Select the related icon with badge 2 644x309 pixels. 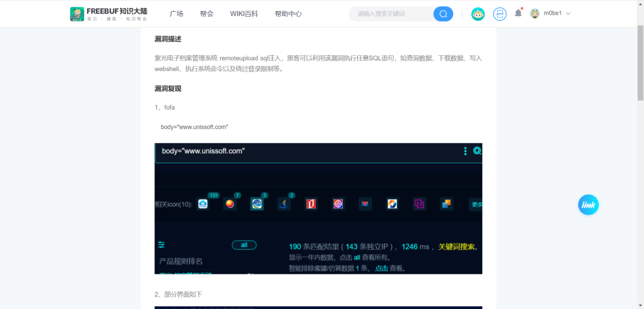[284, 204]
